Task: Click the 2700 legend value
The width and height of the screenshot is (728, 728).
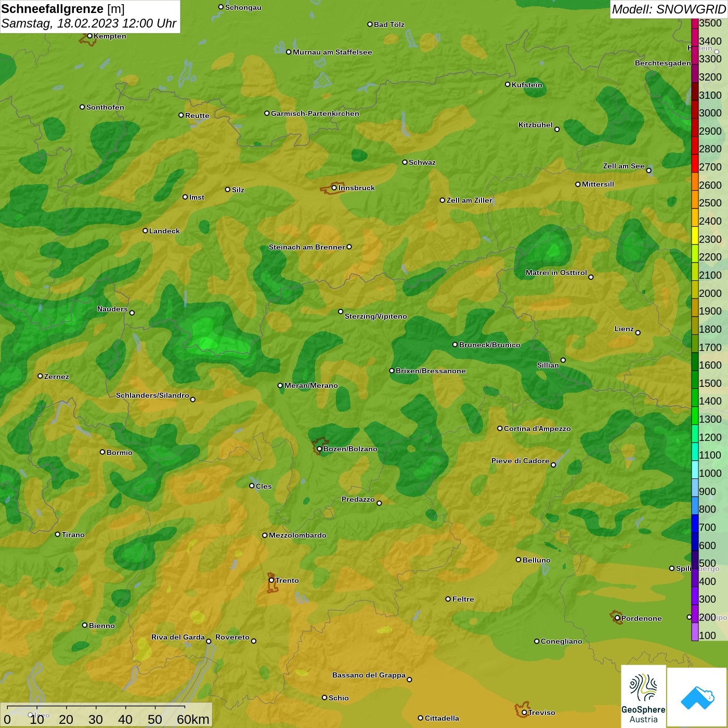Action: pyautogui.click(x=710, y=167)
